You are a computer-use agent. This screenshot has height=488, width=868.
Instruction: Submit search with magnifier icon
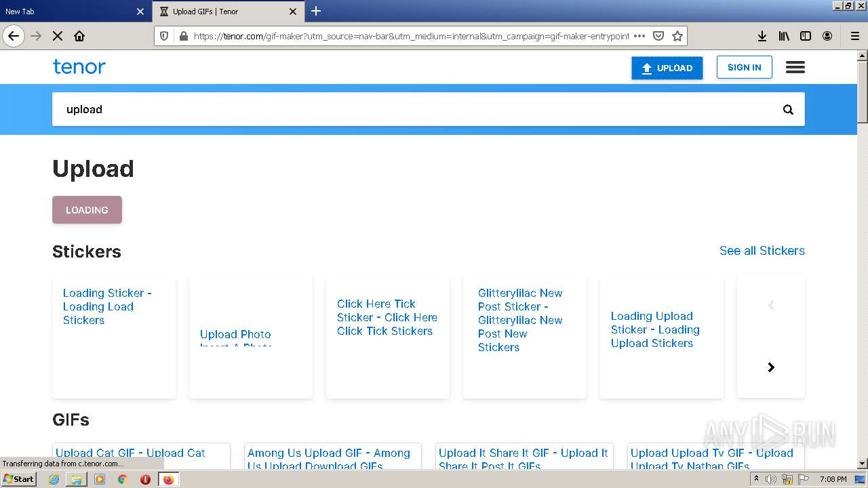[788, 110]
